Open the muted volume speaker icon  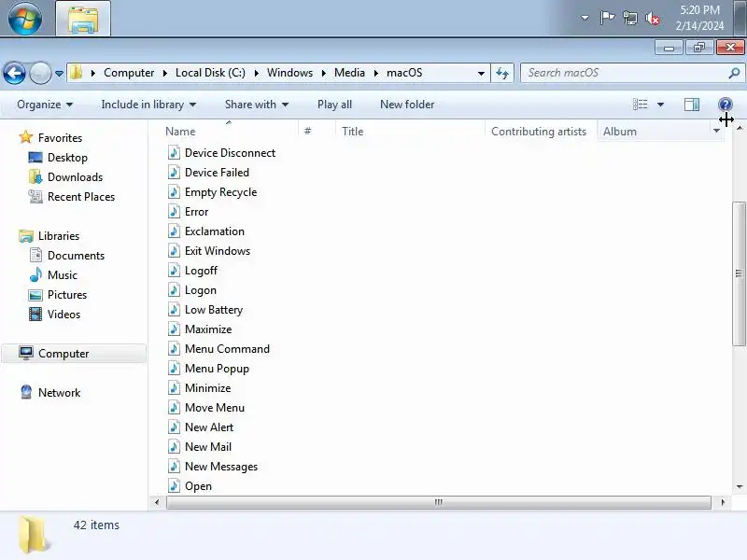(653, 19)
